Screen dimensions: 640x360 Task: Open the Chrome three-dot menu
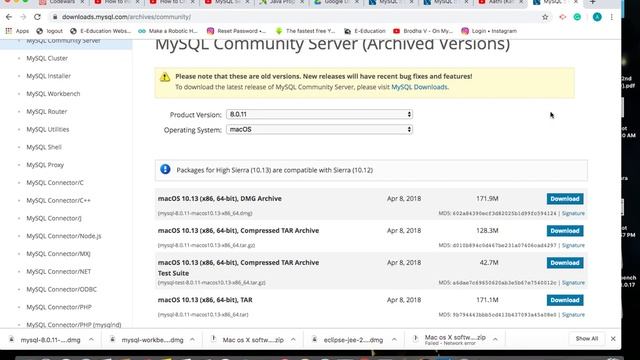coord(611,17)
